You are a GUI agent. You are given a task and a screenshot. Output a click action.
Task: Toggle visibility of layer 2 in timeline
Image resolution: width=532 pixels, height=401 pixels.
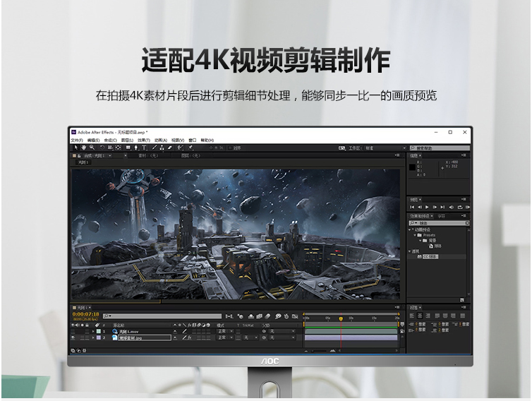coord(73,338)
